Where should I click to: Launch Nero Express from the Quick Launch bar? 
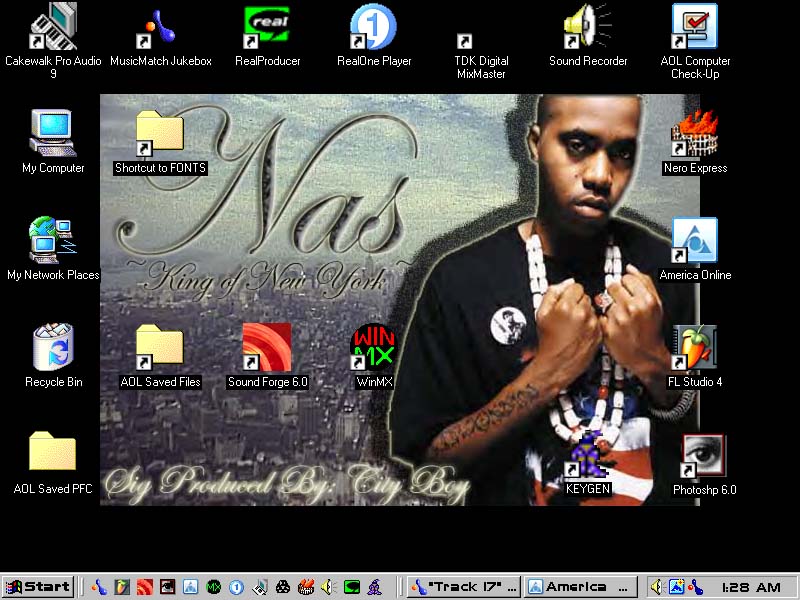pyautogui.click(x=306, y=587)
